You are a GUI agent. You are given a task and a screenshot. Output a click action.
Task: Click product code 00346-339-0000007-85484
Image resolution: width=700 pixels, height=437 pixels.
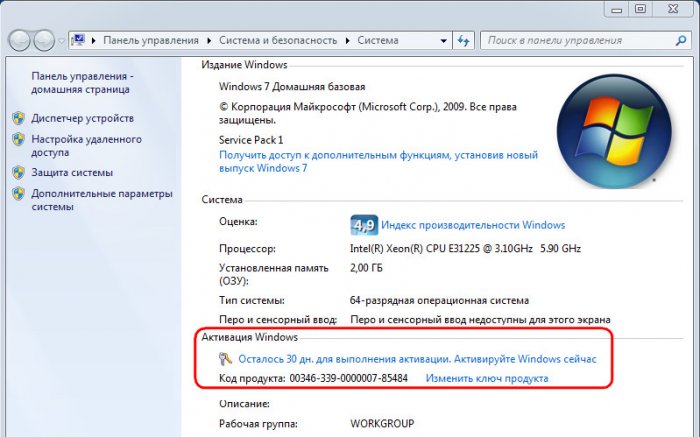[x=349, y=379]
